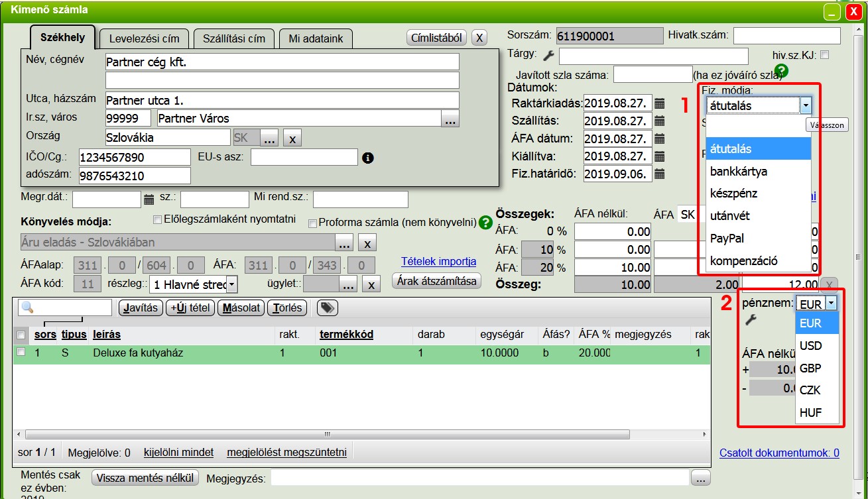Clear ügylet with its x button

click(372, 285)
